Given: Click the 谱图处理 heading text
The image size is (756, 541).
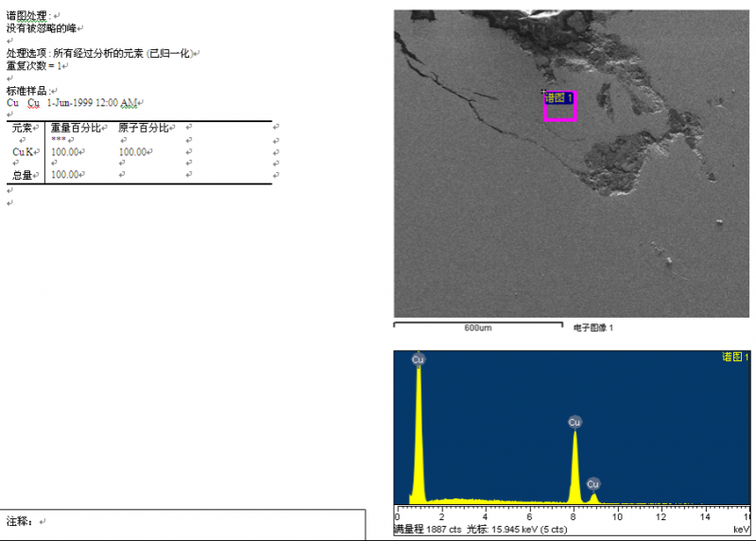Looking at the screenshot, I should (x=26, y=16).
